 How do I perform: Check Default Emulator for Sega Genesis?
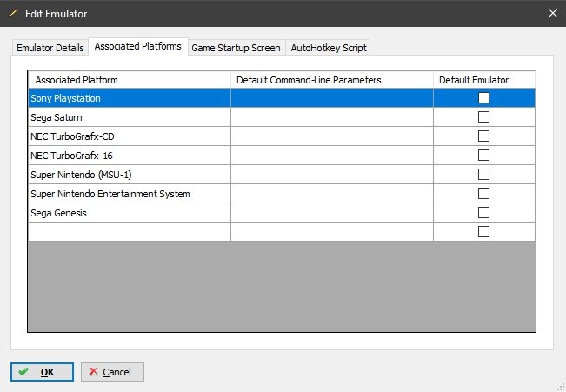point(484,213)
